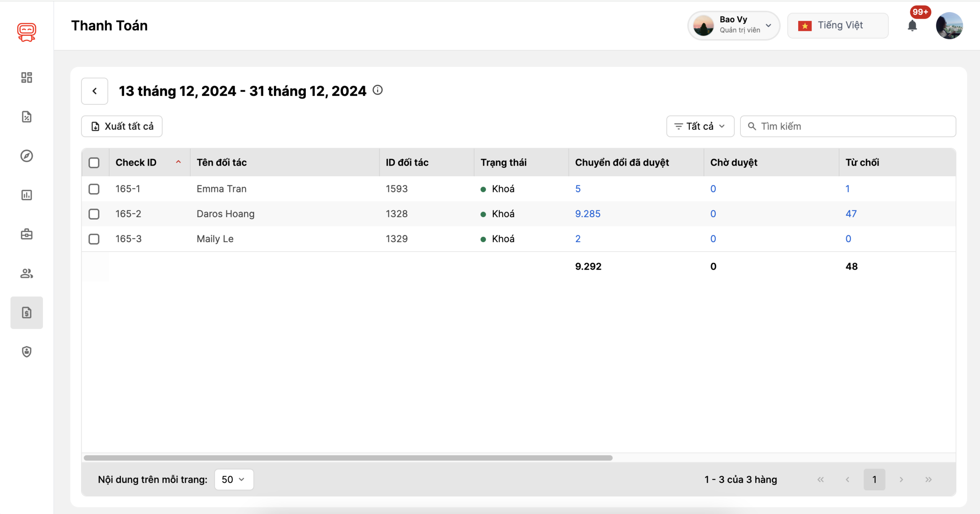Open notifications bell with 99+ badge

pos(912,26)
